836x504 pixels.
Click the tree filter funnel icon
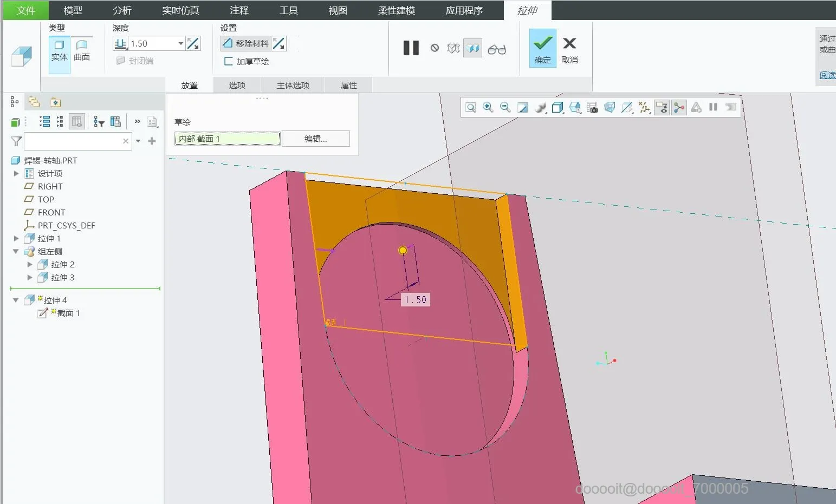(x=16, y=141)
